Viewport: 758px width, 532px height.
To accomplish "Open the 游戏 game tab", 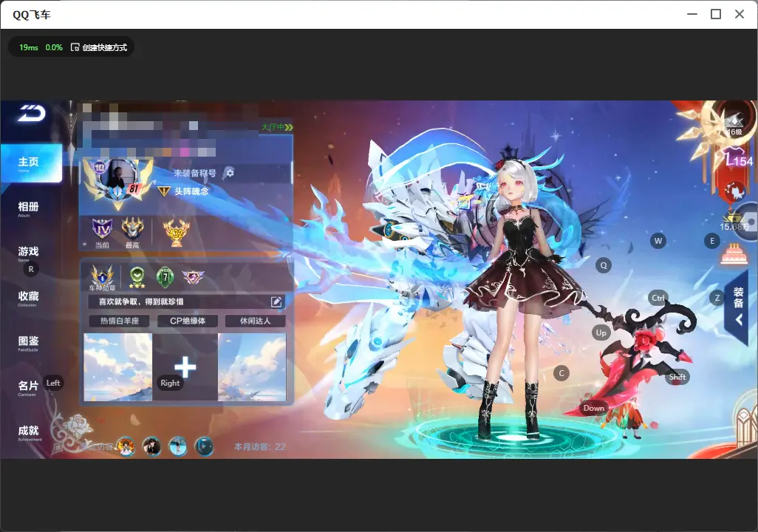I will click(x=28, y=253).
